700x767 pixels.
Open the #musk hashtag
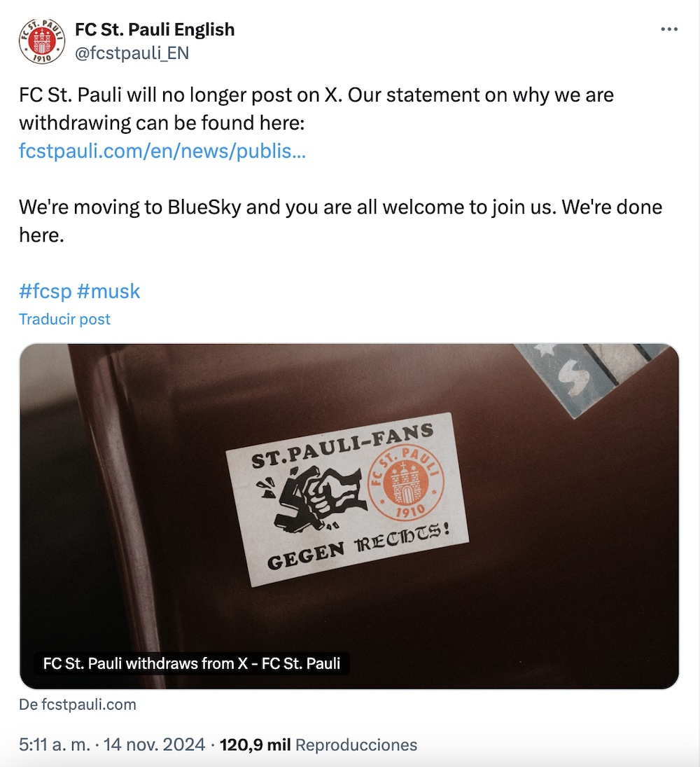pos(108,291)
